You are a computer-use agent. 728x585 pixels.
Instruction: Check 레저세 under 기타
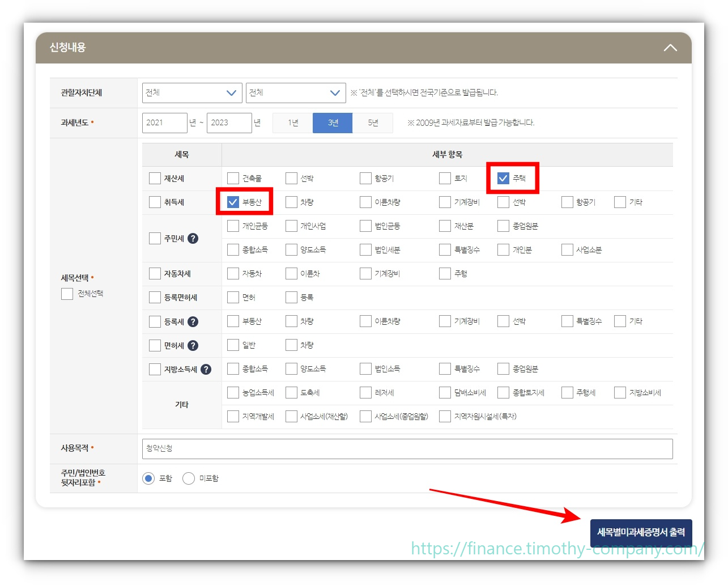tap(365, 393)
